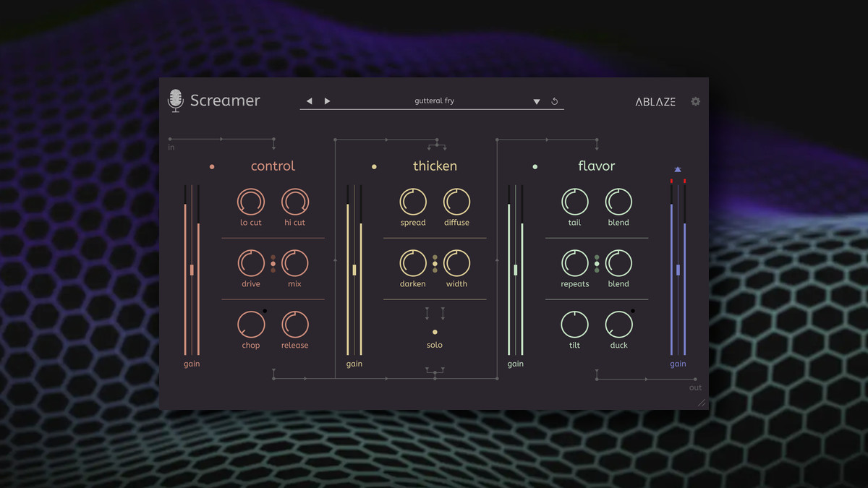Click the mode dots between repeats and blend

pos(597,264)
